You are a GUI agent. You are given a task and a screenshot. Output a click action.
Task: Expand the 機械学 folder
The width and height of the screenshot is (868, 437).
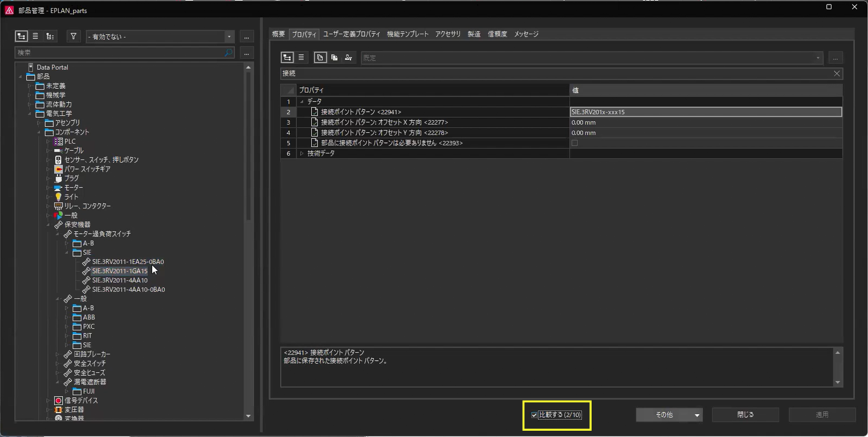[x=30, y=95]
